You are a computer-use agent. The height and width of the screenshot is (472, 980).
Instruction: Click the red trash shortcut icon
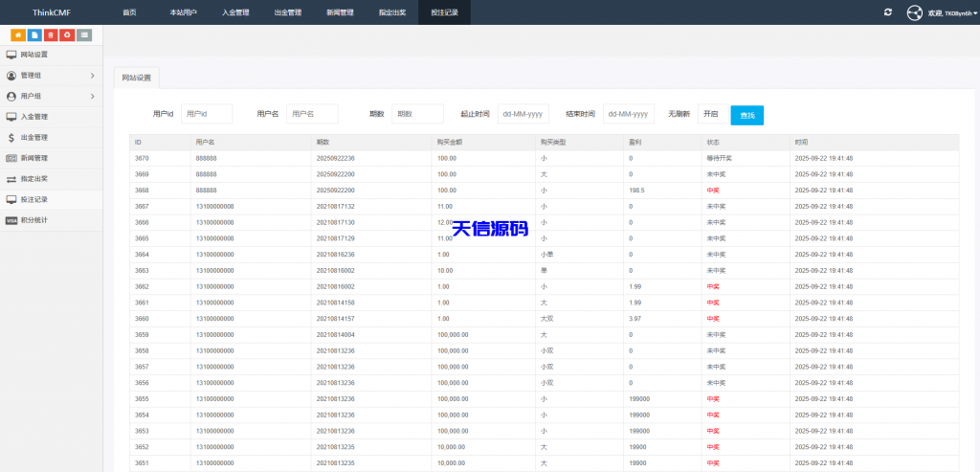(x=51, y=34)
